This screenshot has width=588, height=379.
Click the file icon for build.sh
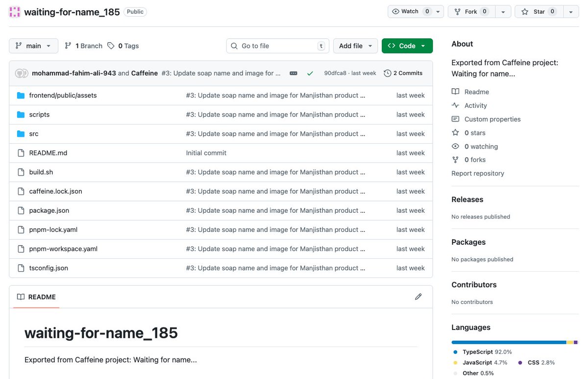[x=21, y=172]
